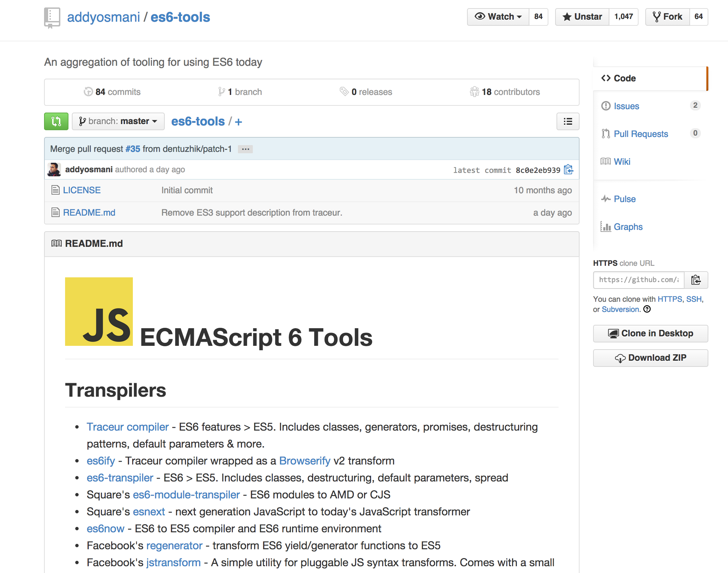Open the Wiki tab
728x573 pixels.
622,162
